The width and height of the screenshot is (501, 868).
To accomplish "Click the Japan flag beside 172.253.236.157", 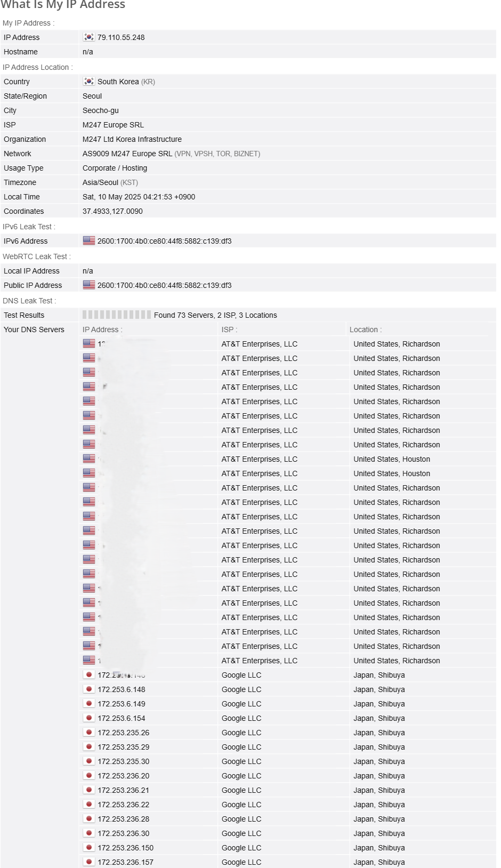I will coord(89,862).
